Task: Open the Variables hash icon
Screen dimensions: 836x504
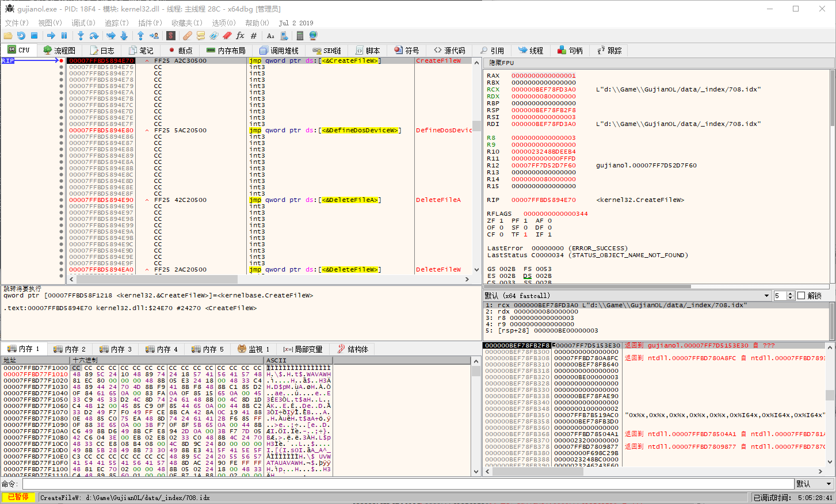Action: pos(254,36)
